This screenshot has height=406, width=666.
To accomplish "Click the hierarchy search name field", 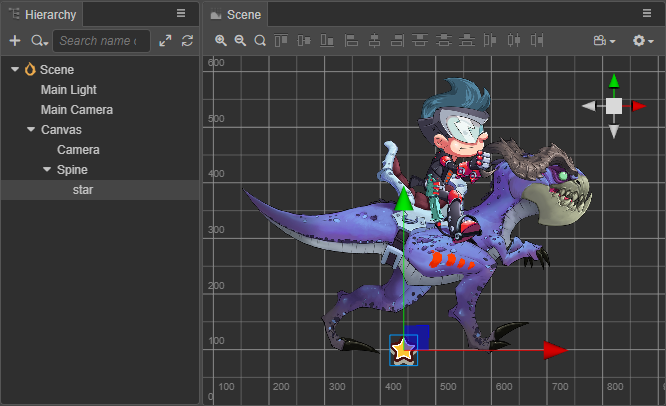I will [100, 41].
